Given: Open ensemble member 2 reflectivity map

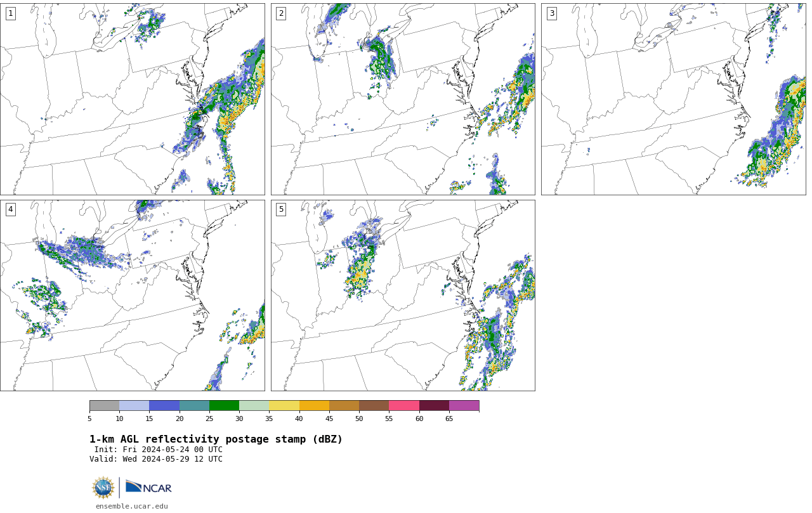Looking at the screenshot, I should click(403, 99).
